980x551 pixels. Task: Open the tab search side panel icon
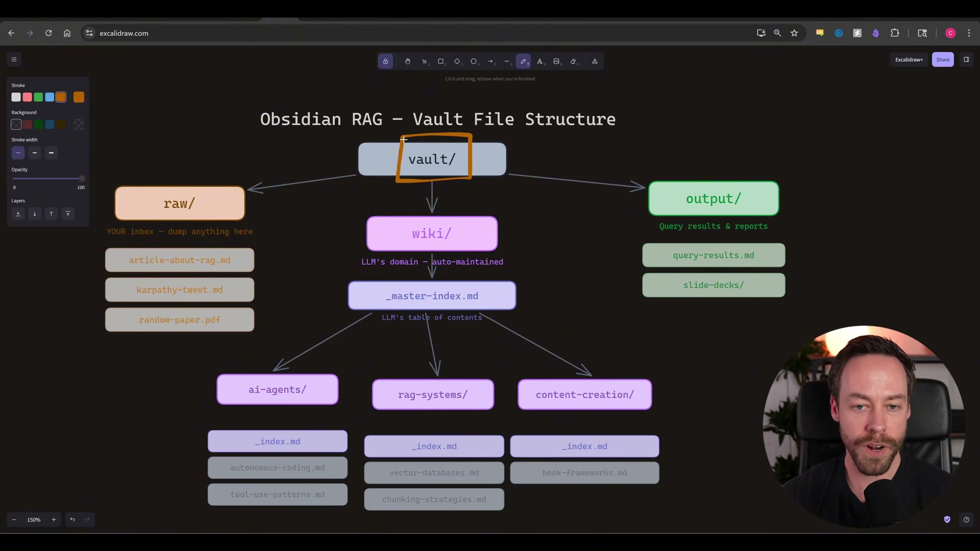922,33
